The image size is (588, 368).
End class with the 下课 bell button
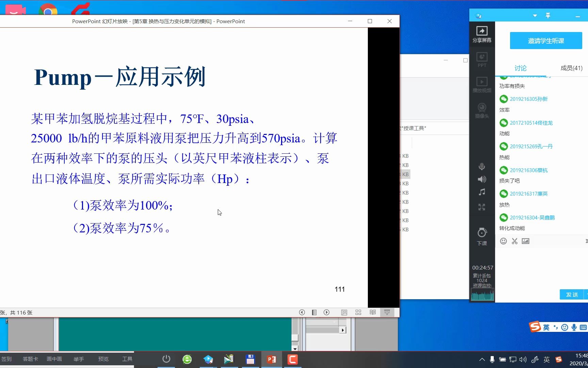click(x=482, y=236)
